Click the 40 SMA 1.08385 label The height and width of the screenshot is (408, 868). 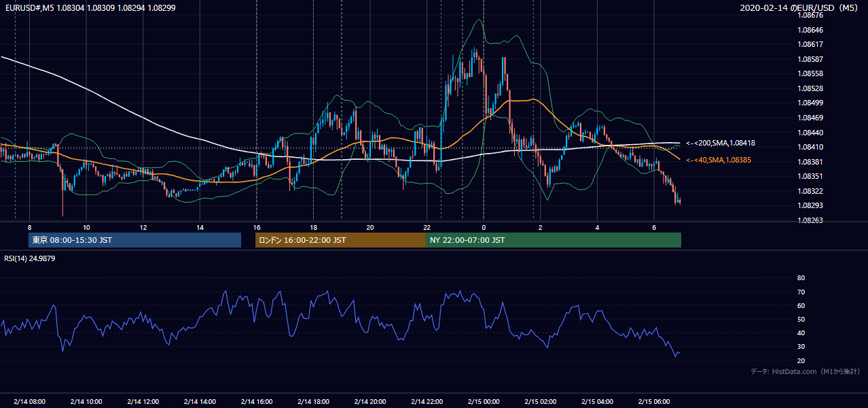[719, 160]
